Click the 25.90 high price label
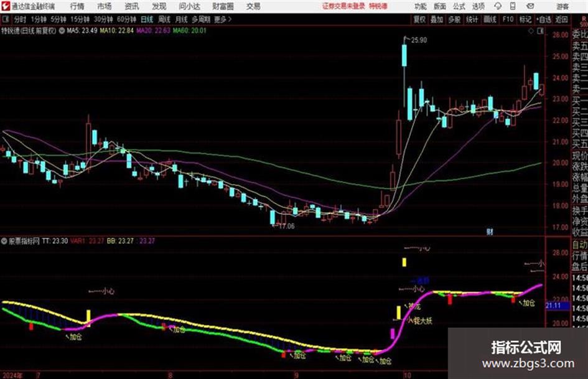This screenshot has width=588, height=379. coord(419,40)
